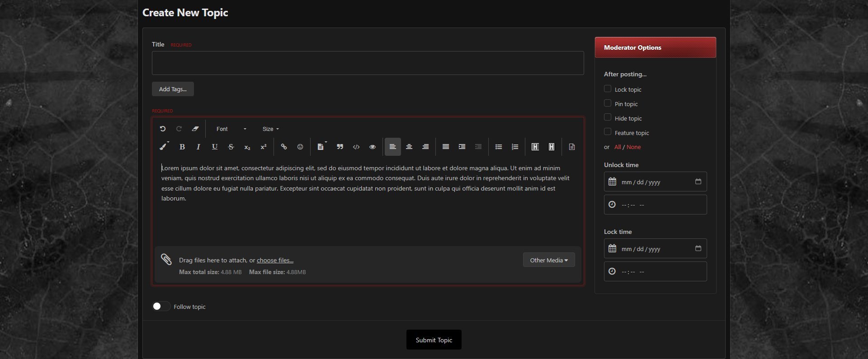Click the choose files link
This screenshot has width=868, height=359.
pyautogui.click(x=275, y=260)
